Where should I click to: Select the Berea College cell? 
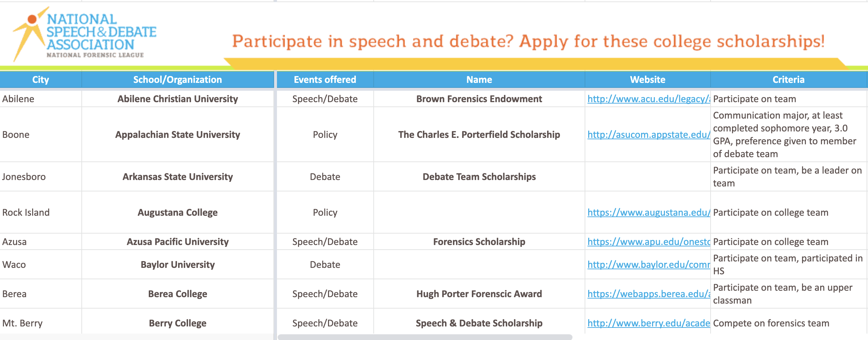coord(177,294)
